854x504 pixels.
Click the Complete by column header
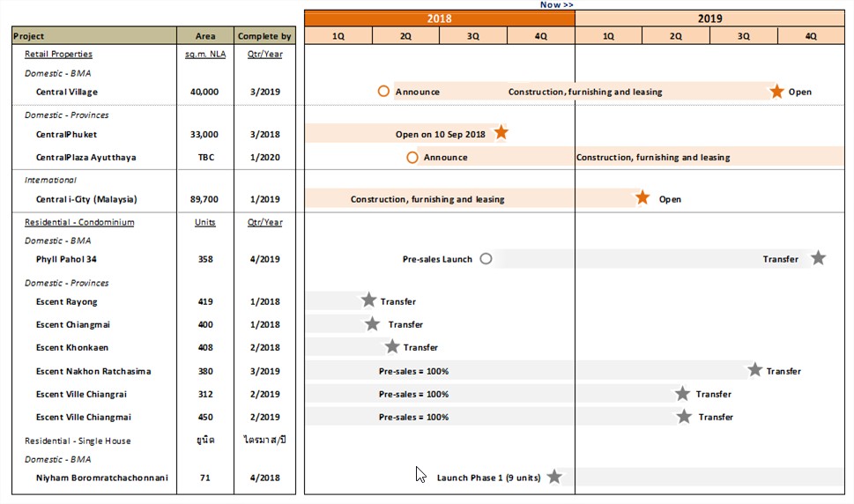click(x=264, y=36)
